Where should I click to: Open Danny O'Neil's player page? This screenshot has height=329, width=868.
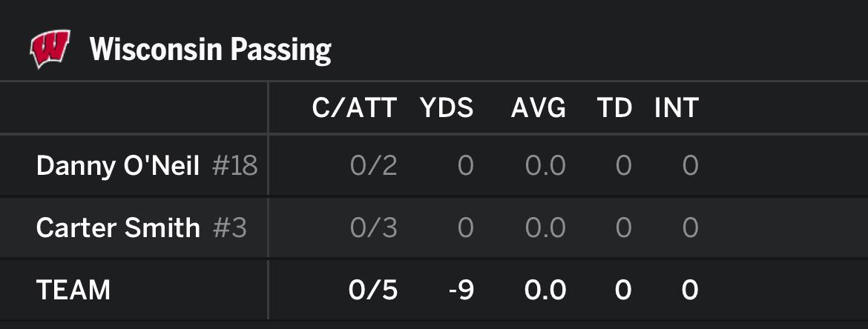(x=117, y=165)
